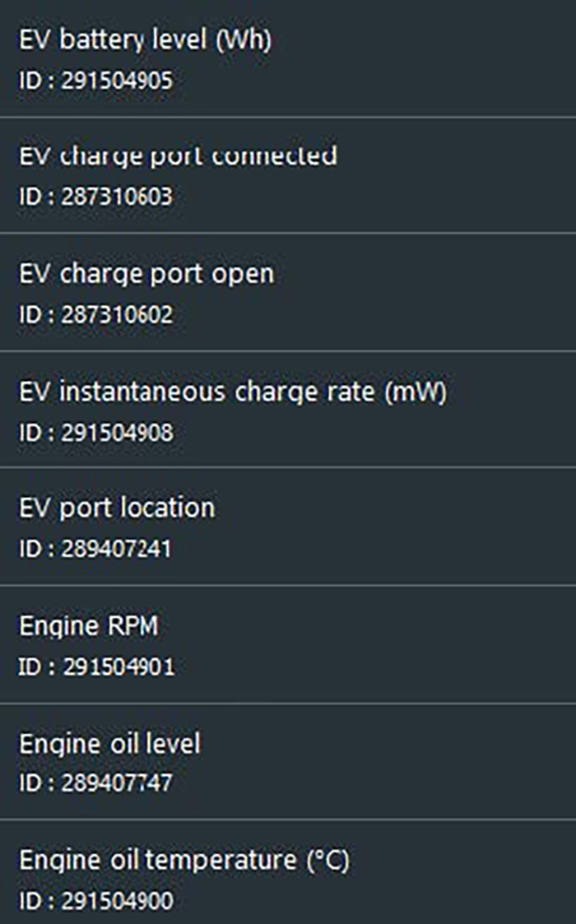Choose the EV charge port open item
This screenshot has width=576, height=924.
tap(288, 292)
